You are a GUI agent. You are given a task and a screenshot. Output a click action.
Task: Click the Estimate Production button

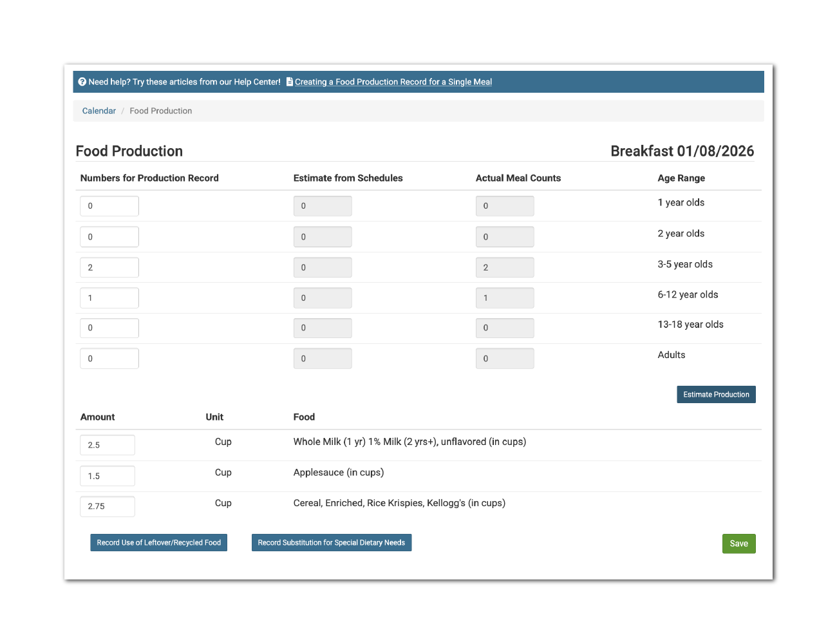(715, 395)
